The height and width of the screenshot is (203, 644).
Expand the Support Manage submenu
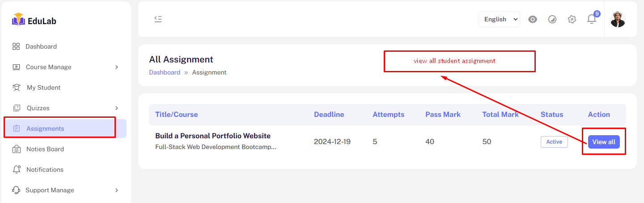click(117, 190)
